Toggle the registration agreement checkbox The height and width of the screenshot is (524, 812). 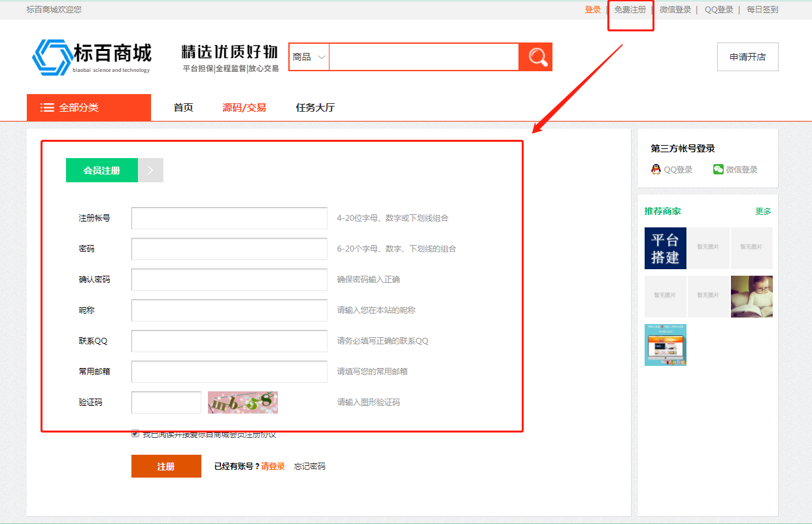click(x=135, y=433)
